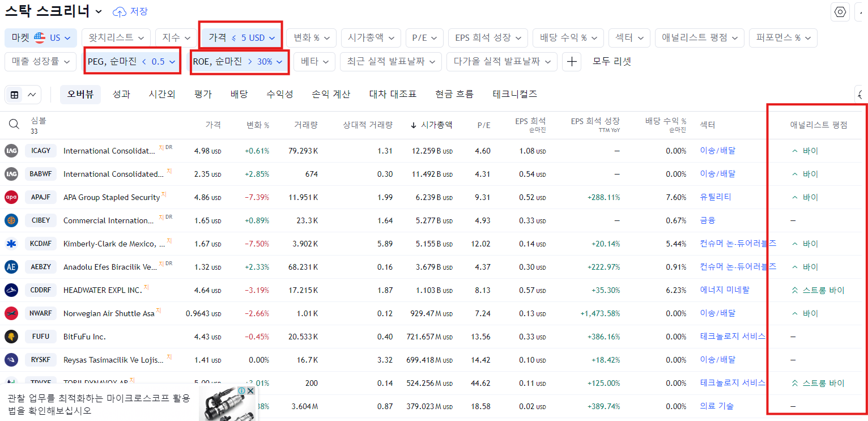The height and width of the screenshot is (421, 868).
Task: Click the NWARF airline logo icon
Action: 11,313
